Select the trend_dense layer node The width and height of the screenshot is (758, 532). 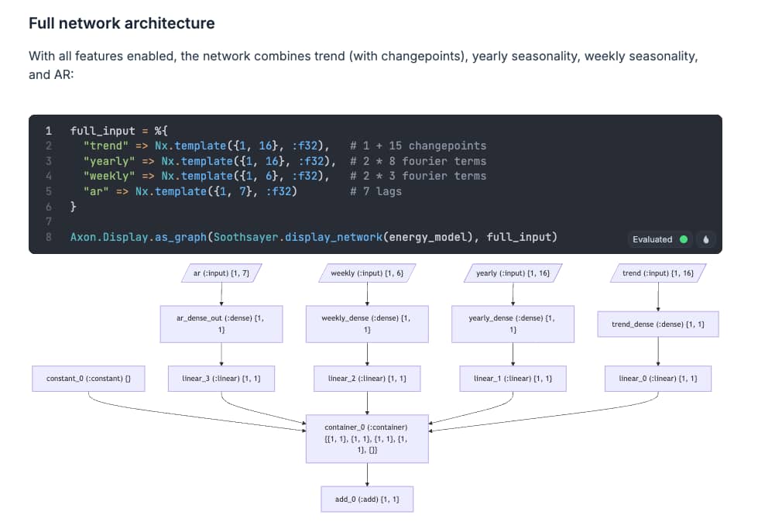(658, 324)
